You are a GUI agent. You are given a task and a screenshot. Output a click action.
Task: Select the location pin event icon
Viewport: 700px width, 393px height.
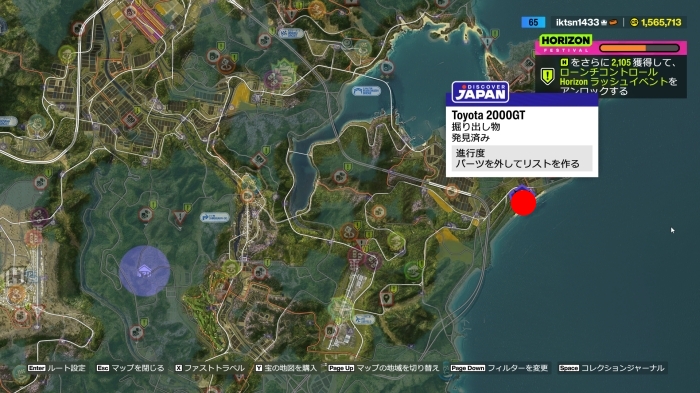click(387, 299)
